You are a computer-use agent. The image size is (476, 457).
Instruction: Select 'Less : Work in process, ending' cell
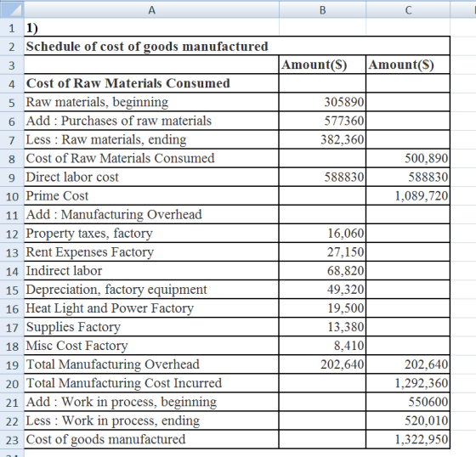[x=151, y=420]
